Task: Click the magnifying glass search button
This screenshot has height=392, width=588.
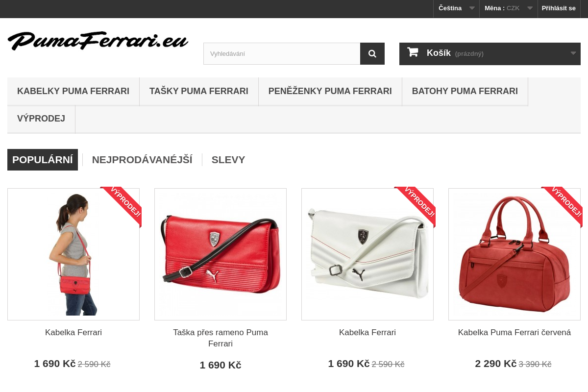Action: click(x=372, y=53)
